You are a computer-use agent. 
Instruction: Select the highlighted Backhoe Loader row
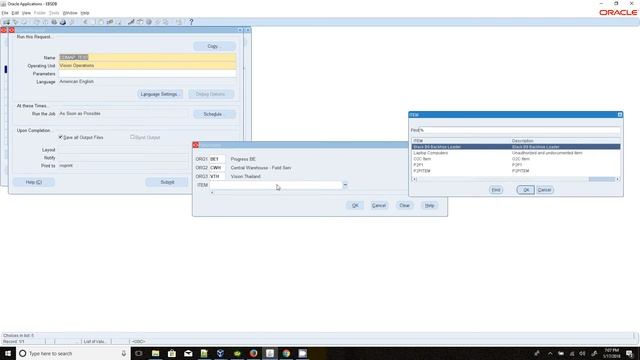point(516,147)
